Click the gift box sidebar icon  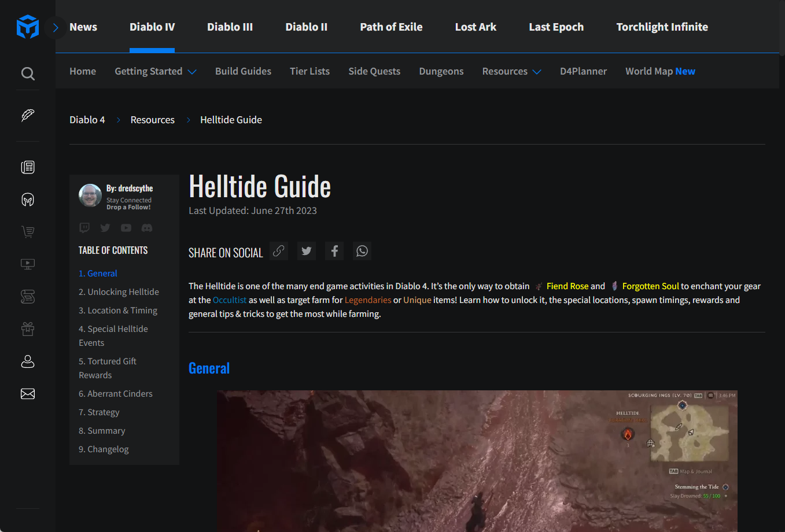(28, 329)
